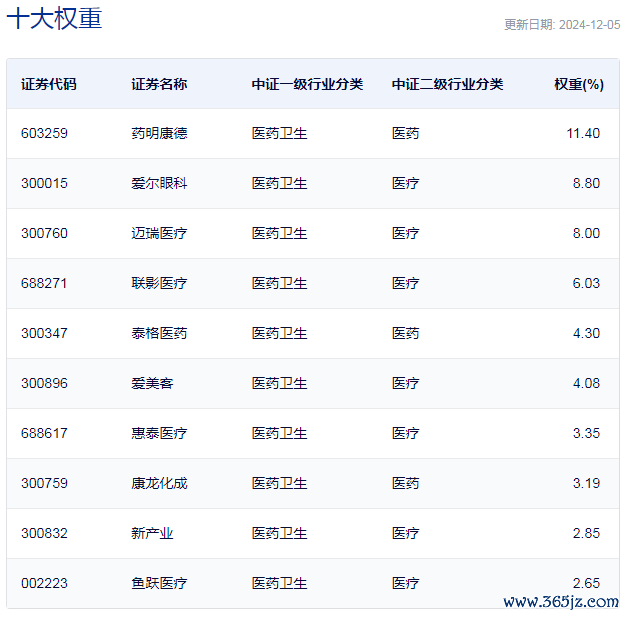Click the weight value 4.08
626x617 pixels.
586,383
